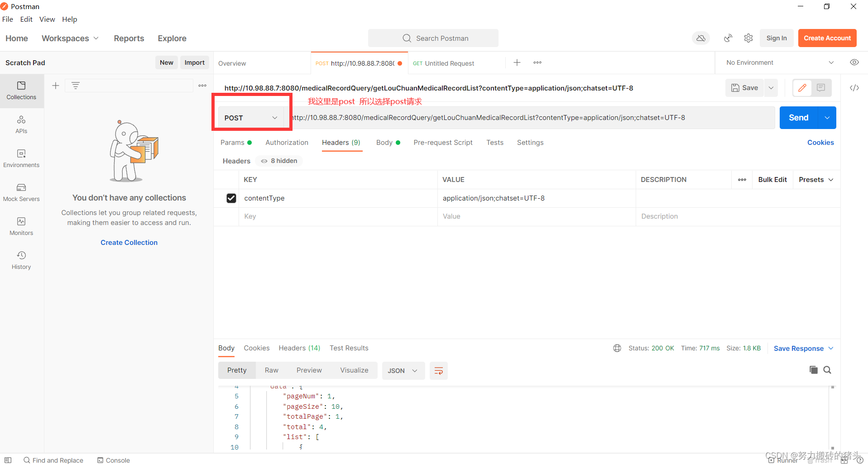The width and height of the screenshot is (868, 464).
Task: Open the Overview tab
Action: [232, 63]
